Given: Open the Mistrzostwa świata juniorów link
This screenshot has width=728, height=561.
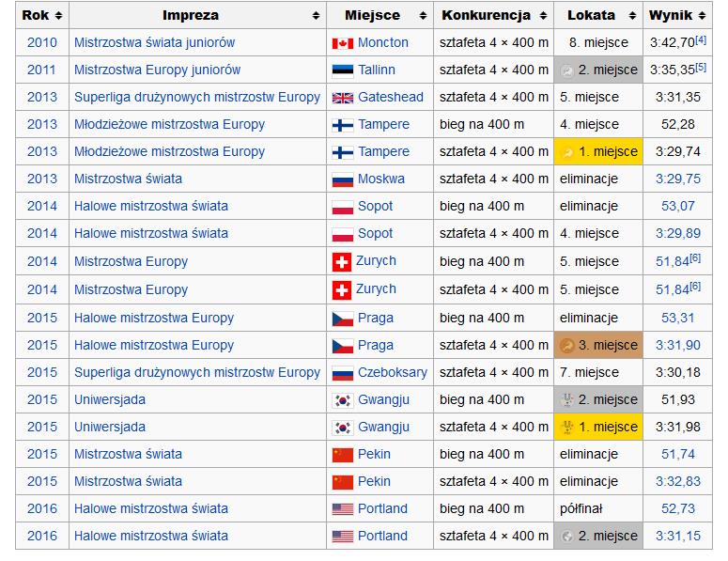Looking at the screenshot, I should click(154, 42).
